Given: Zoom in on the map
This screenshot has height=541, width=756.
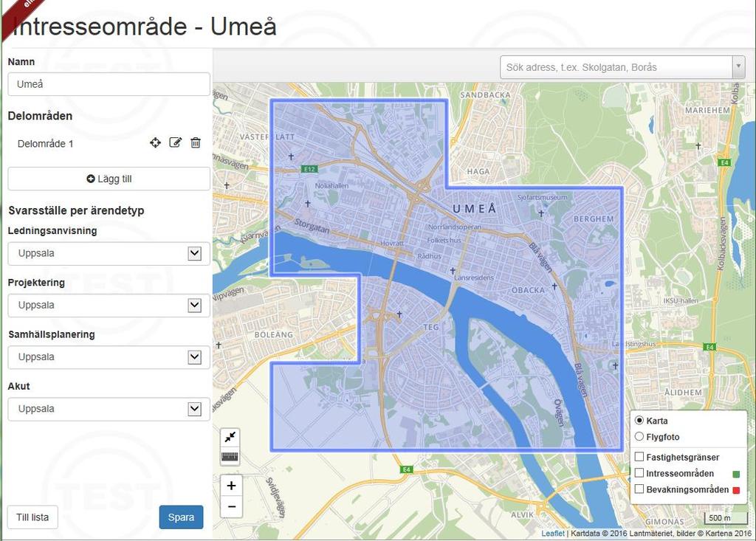Looking at the screenshot, I should click(x=231, y=486).
